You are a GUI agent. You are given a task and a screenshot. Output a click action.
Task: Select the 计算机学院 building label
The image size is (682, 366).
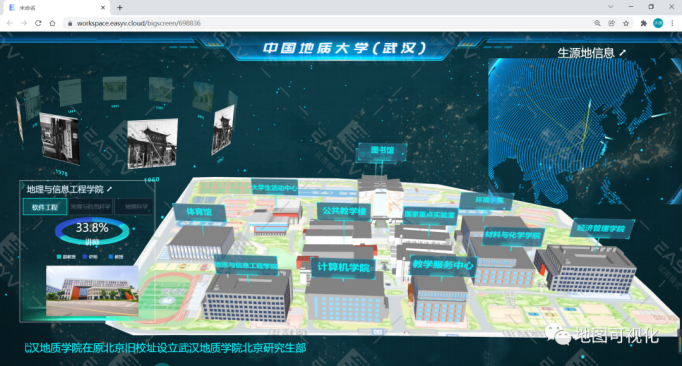(343, 267)
